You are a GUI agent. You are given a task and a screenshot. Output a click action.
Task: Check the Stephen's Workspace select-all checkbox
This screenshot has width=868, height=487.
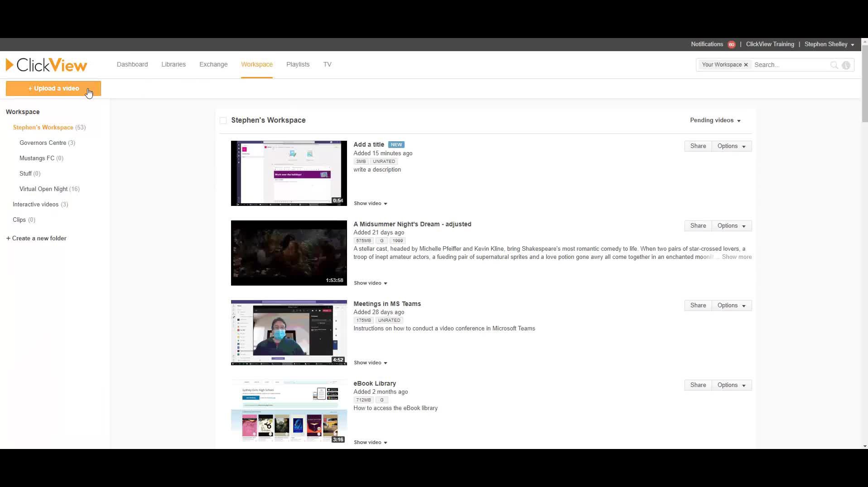[x=223, y=120]
